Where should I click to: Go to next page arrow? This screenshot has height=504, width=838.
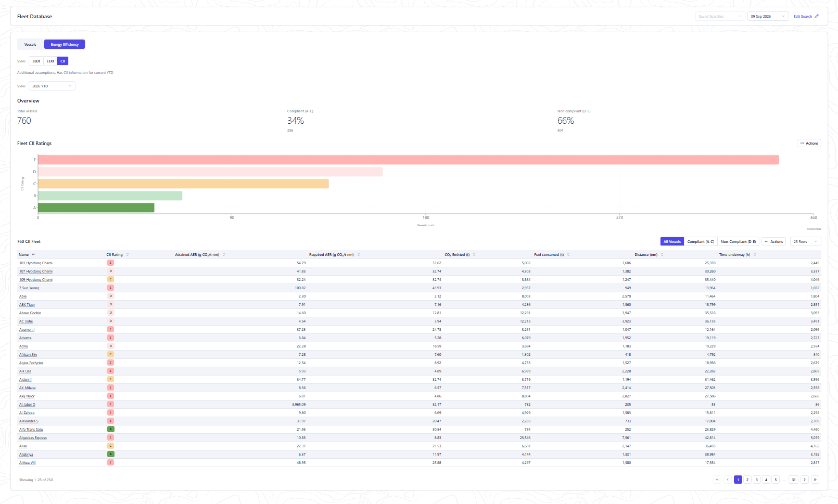coord(805,480)
